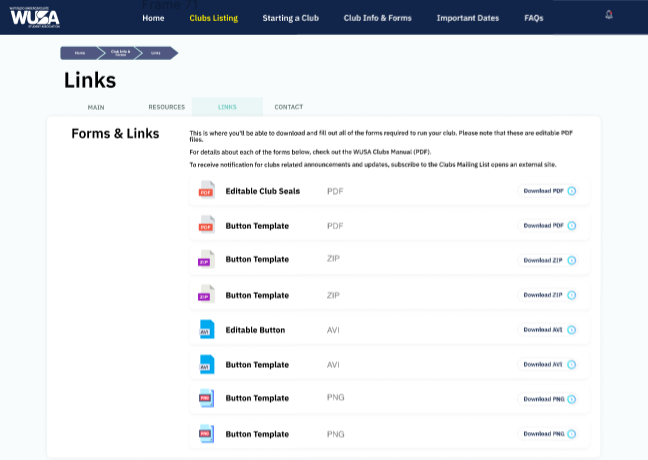
Task: Click the Home breadcrumb
Action: (80, 53)
